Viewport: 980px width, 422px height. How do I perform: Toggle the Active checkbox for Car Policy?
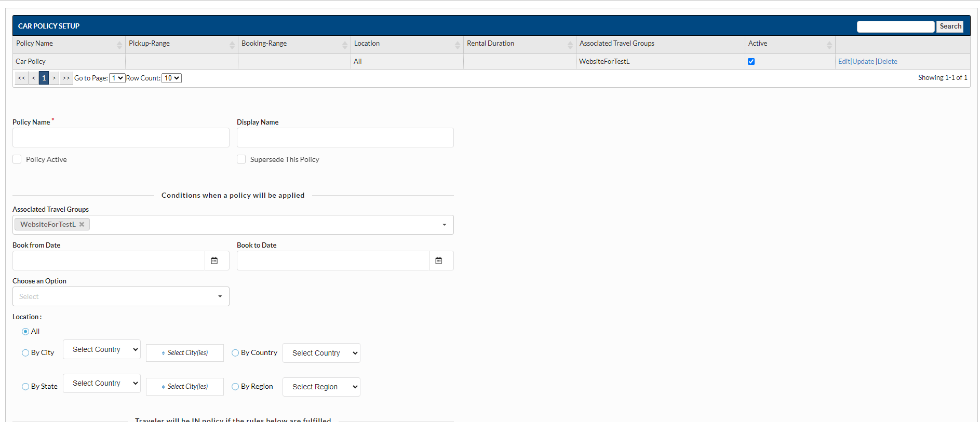pyautogui.click(x=751, y=61)
